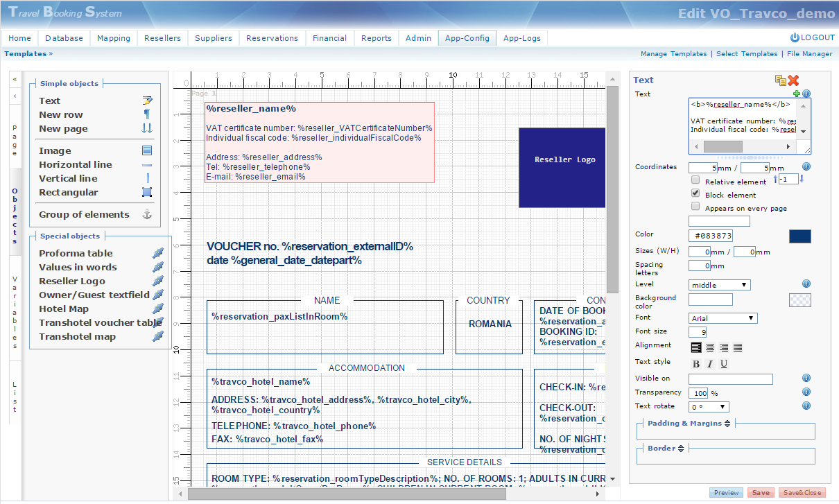The height and width of the screenshot is (504, 839).
Task: Click the copy element icon in Text panel
Action: (780, 80)
